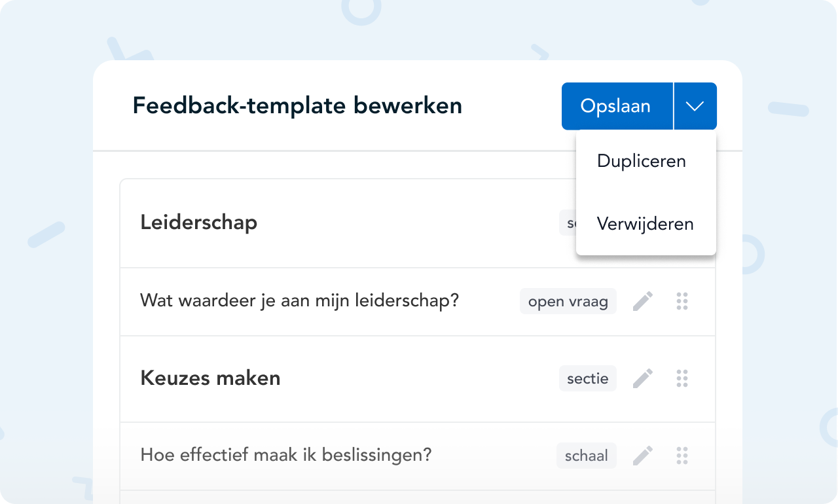Click the drag handle beside 'Keuzes maken'

tap(682, 378)
